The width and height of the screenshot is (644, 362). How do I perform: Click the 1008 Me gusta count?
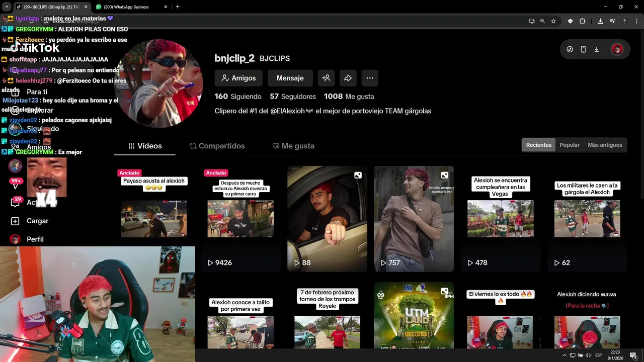tap(349, 96)
